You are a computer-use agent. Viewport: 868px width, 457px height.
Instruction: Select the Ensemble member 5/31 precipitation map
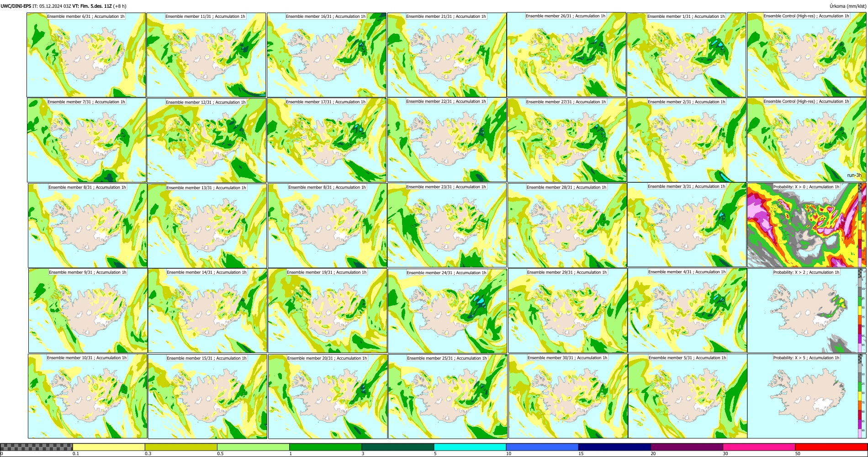click(688, 396)
